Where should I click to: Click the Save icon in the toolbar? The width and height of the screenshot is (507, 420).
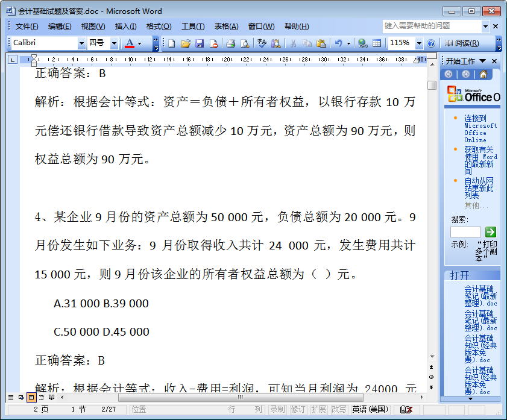200,43
